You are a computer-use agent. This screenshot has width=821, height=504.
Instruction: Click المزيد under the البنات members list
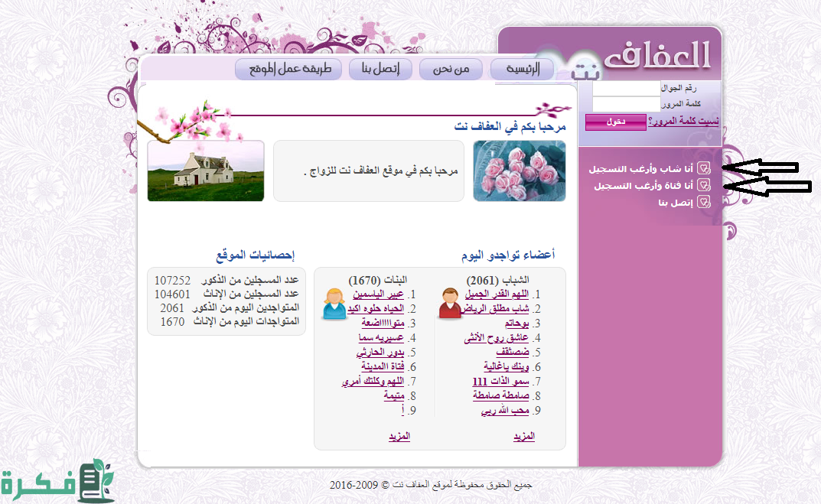click(x=399, y=436)
